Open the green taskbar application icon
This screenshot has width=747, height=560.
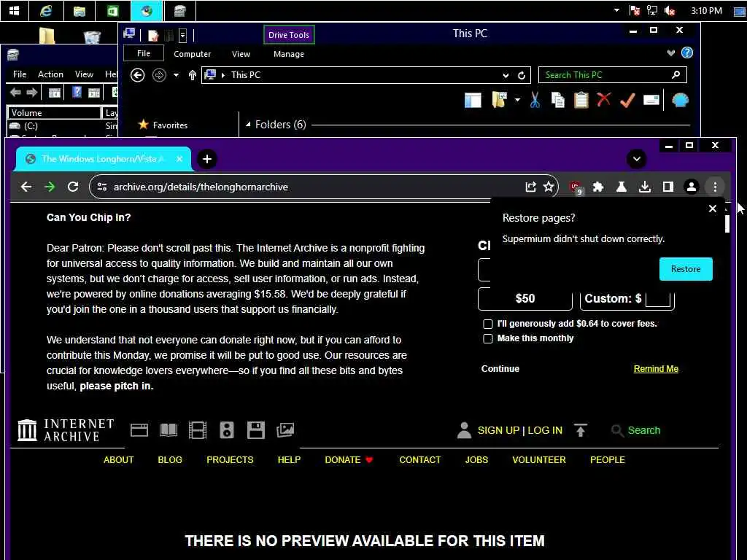(x=113, y=10)
